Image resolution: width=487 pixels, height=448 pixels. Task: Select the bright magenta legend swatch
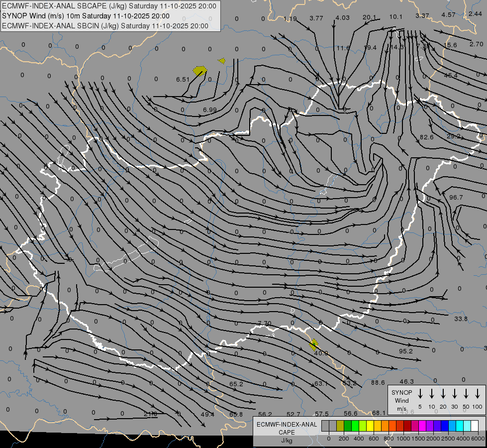tap(422, 426)
